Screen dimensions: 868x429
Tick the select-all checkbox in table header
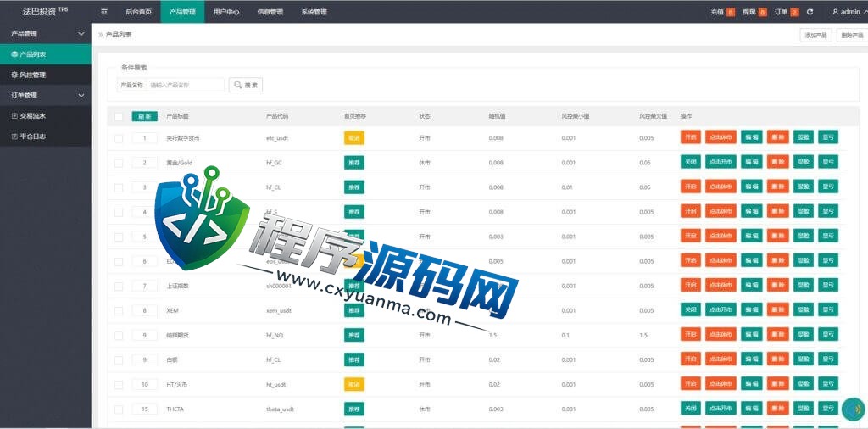(x=119, y=116)
